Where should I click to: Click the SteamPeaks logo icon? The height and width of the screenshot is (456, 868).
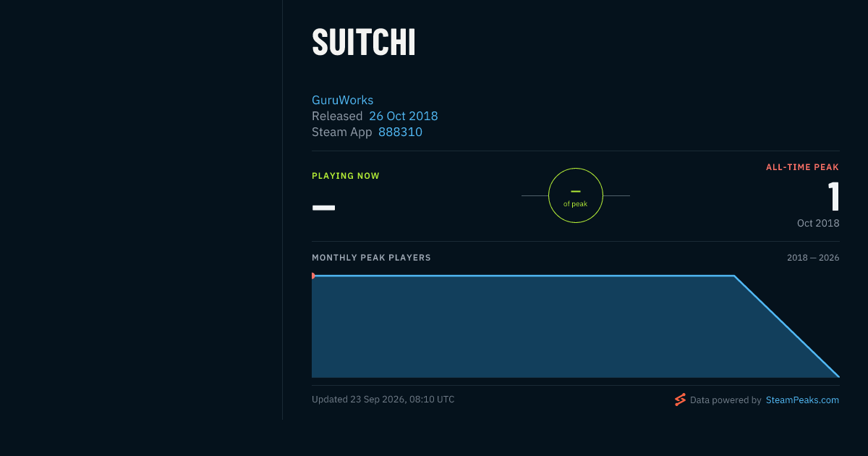pos(680,400)
